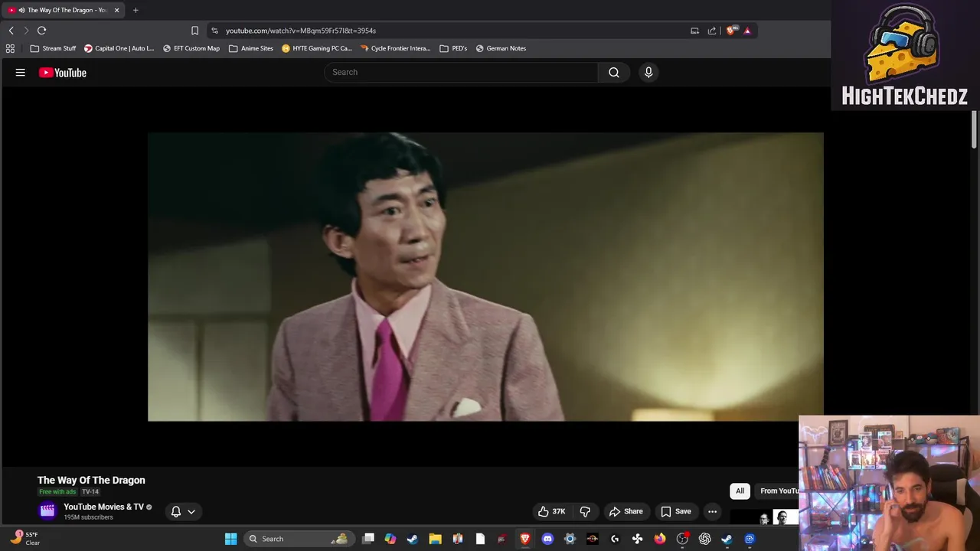Open Firefox from the taskbar
This screenshot has width=980, height=551.
tap(660, 539)
